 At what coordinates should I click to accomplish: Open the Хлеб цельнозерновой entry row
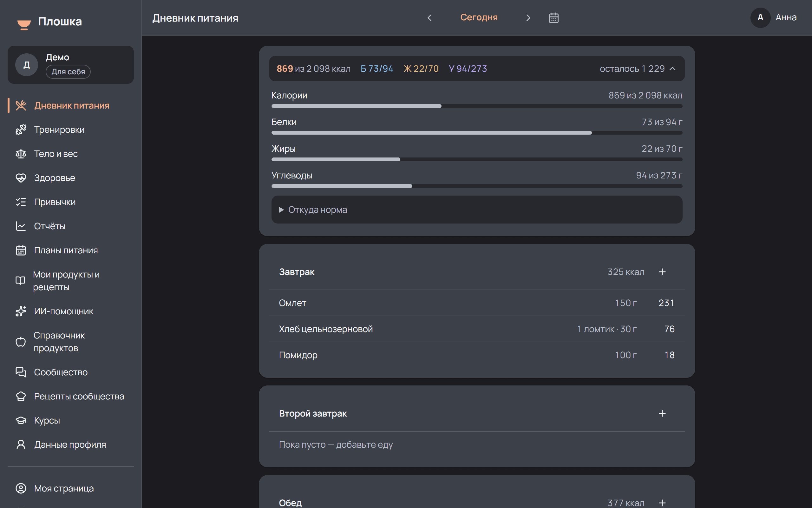[x=477, y=329]
